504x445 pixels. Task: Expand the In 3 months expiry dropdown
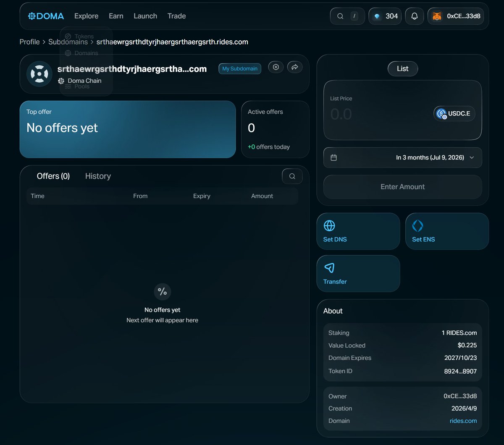(x=402, y=157)
